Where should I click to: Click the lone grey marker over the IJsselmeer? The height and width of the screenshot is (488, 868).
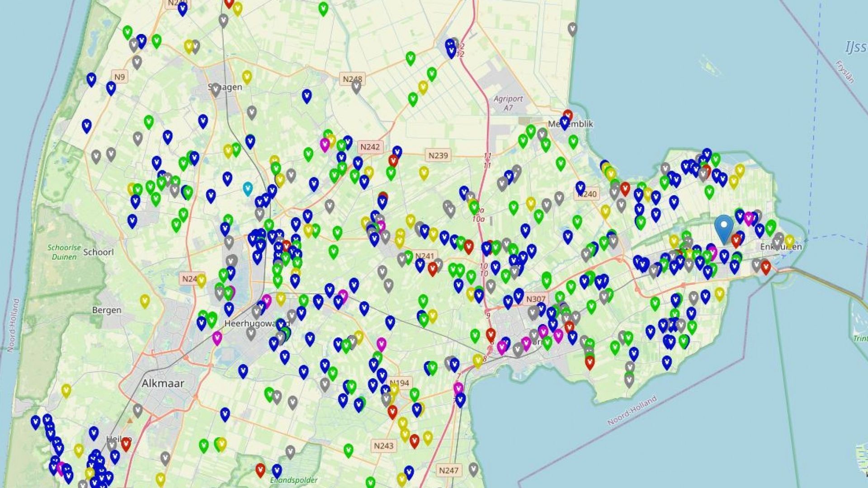[572, 29]
